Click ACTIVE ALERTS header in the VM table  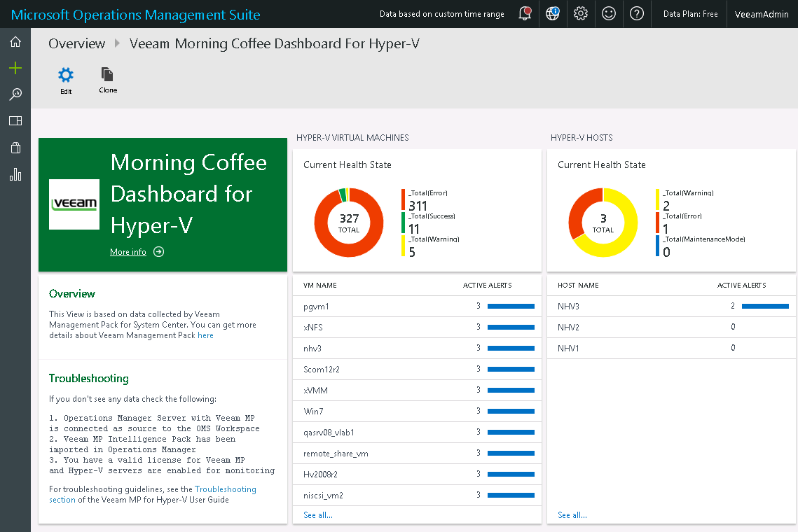(487, 286)
